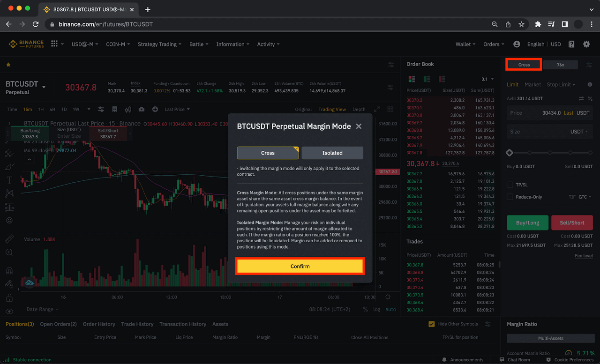Close the Margin Mode dialog with X
The width and height of the screenshot is (600, 364).
click(x=359, y=126)
